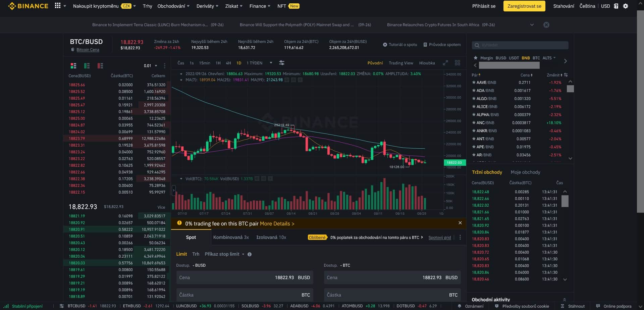
Task: Click the Binance logo
Action: 28,6
